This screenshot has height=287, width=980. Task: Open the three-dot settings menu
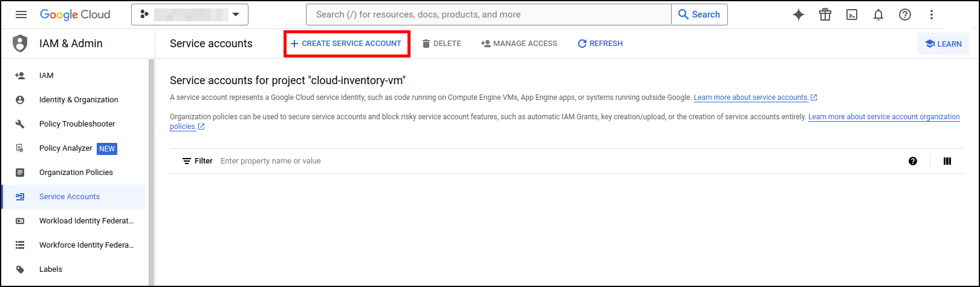click(x=932, y=15)
